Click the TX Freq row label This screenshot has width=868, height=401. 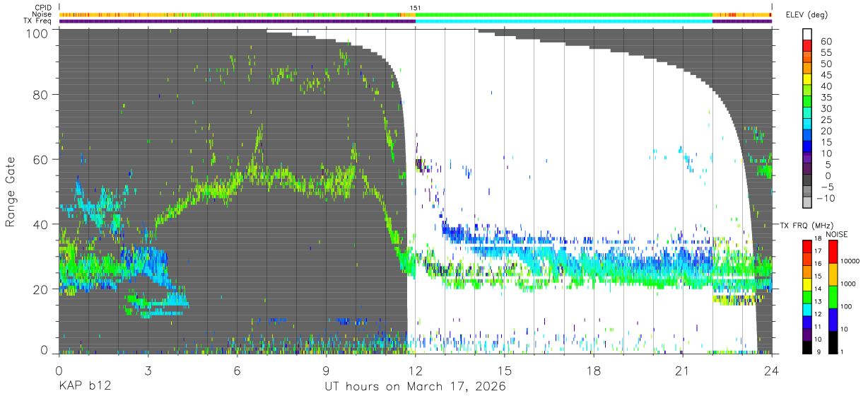38,21
